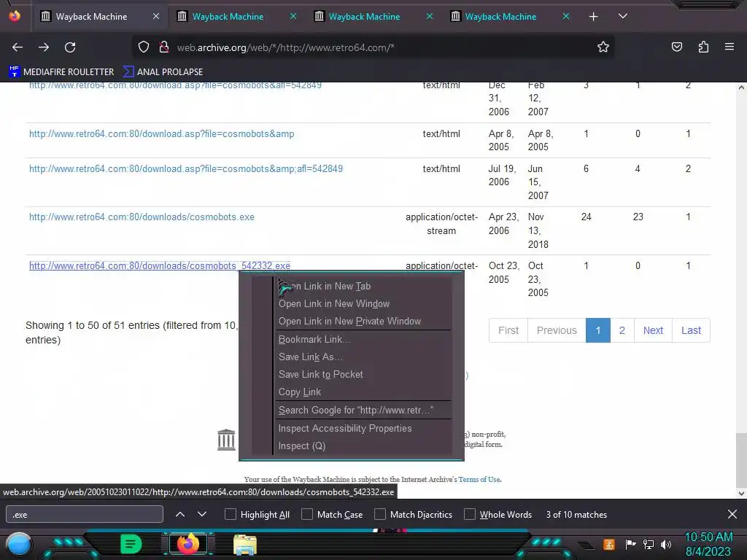The height and width of the screenshot is (560, 747).
Task: Open the Start orb button
Action: coord(19,545)
